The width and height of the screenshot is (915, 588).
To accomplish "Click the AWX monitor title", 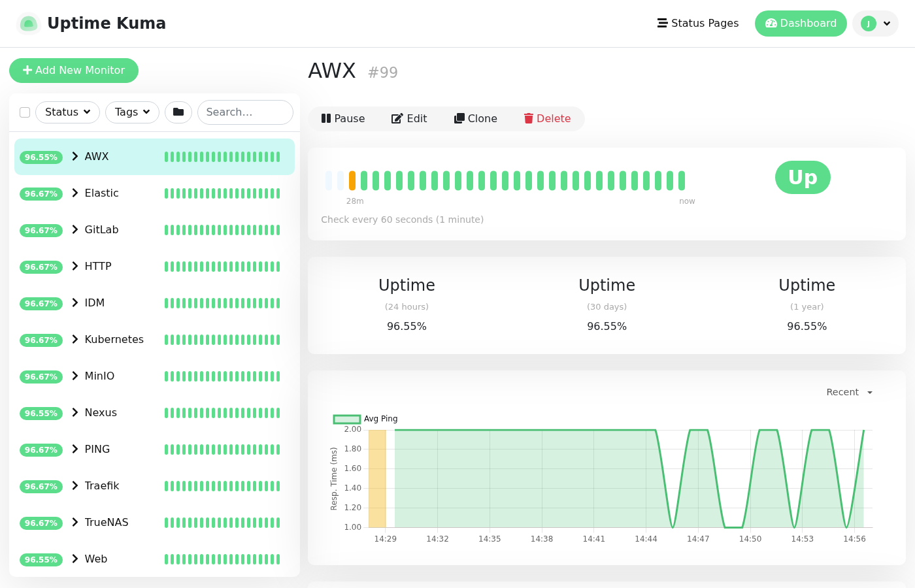I will tap(332, 71).
